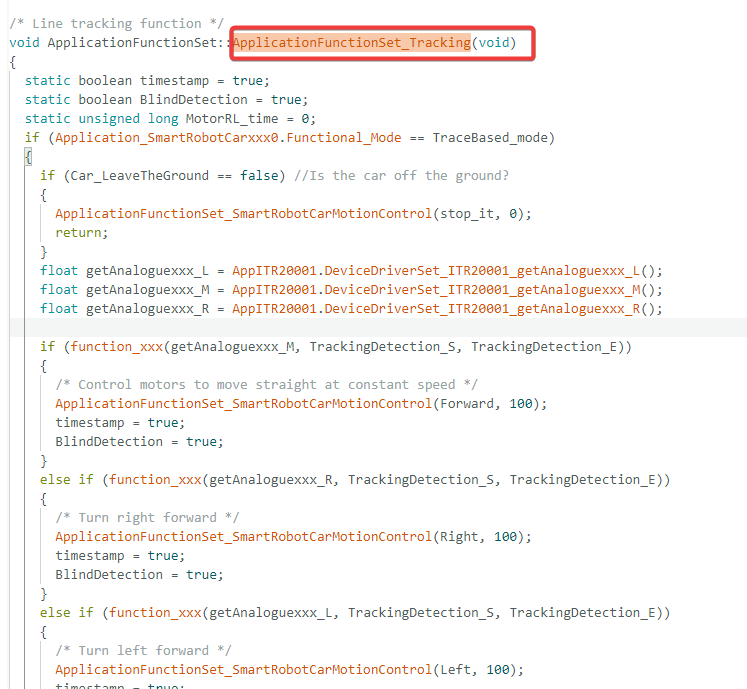Viewport: 747px width, 689px height.
Task: Click the motion control call with Left, 100
Action: [290, 669]
